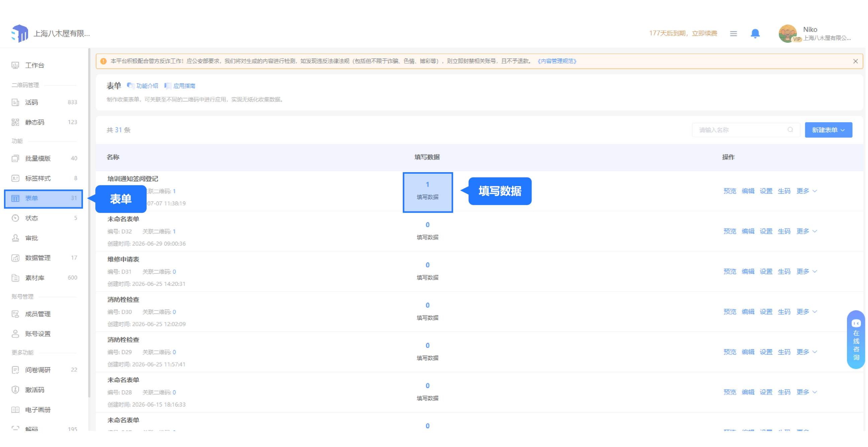Image resolution: width=868 pixels, height=447 pixels.
Task: Click the 电子画册 book icon
Action: coord(15,410)
